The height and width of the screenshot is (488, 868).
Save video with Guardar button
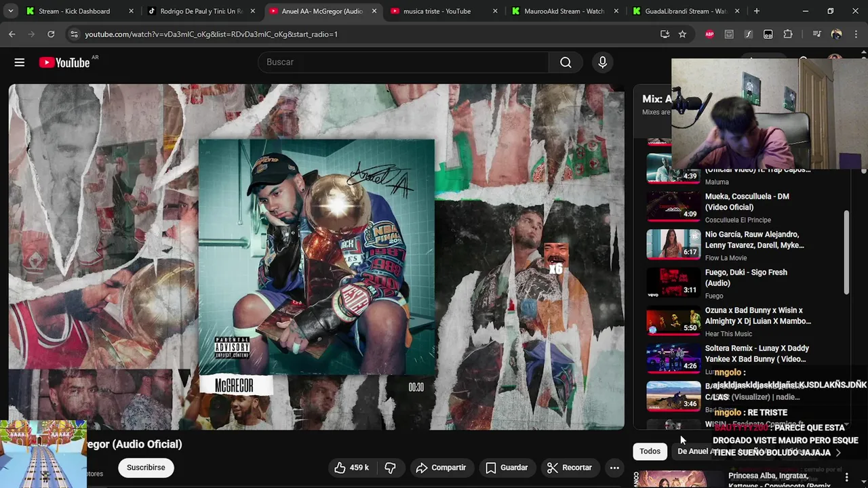(x=507, y=468)
